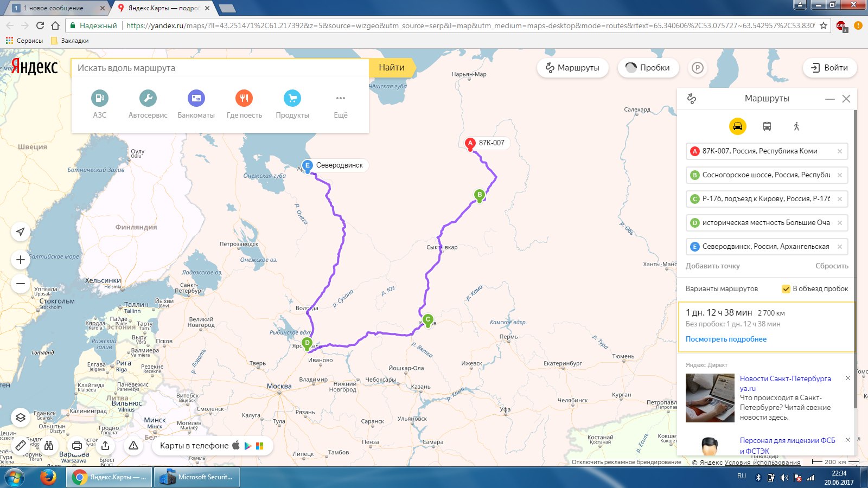This screenshot has width=868, height=488.
Task: Click map marker A near 87К-007
Action: coord(470,144)
